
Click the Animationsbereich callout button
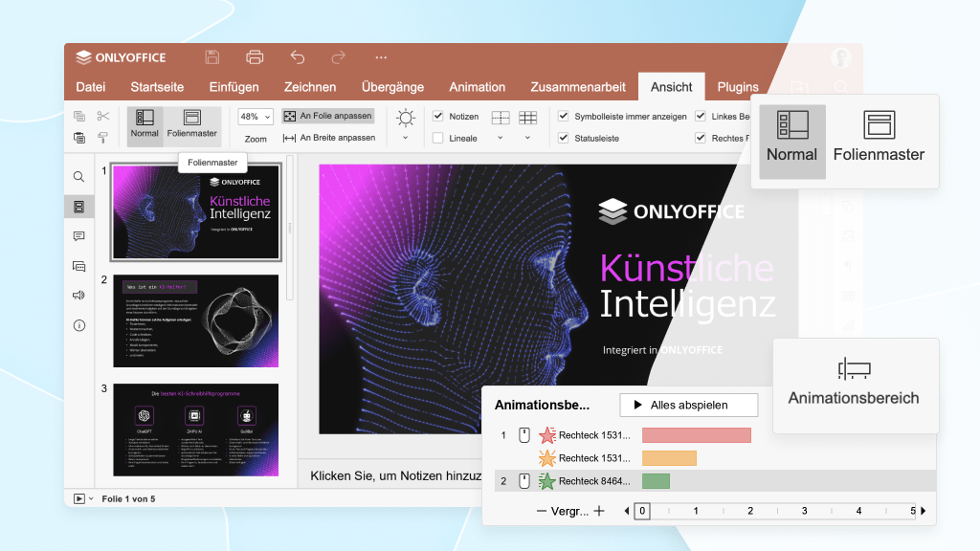click(855, 386)
